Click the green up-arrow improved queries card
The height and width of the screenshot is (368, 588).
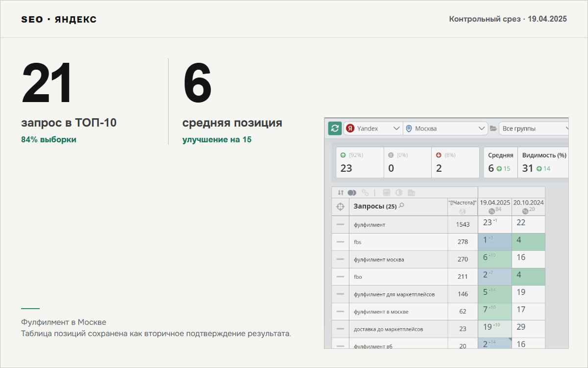[x=360, y=162]
